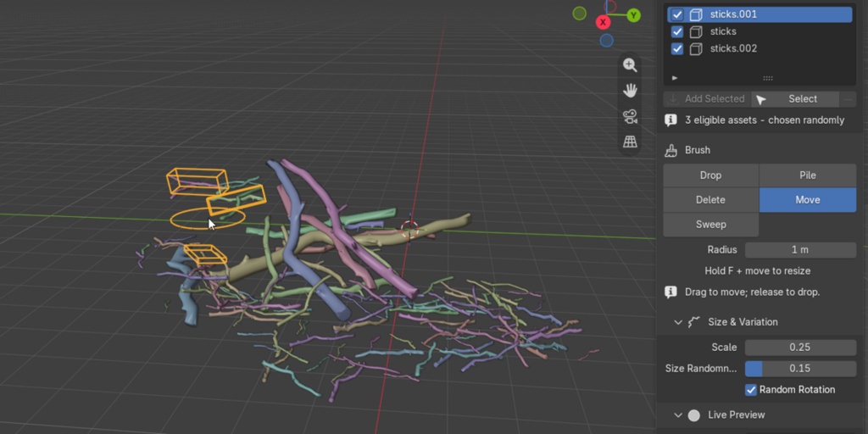868x434 pixels.
Task: Select the sticks.002 list row
Action: [759, 48]
